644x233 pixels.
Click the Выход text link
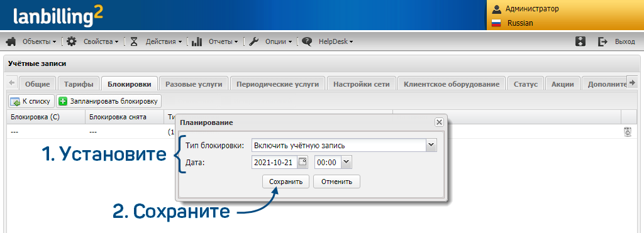(x=625, y=41)
